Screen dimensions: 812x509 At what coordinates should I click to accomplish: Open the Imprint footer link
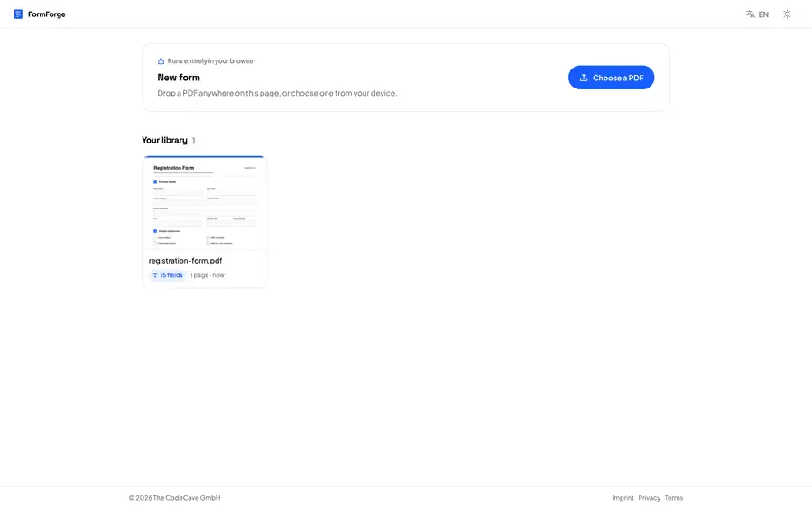[x=623, y=498]
